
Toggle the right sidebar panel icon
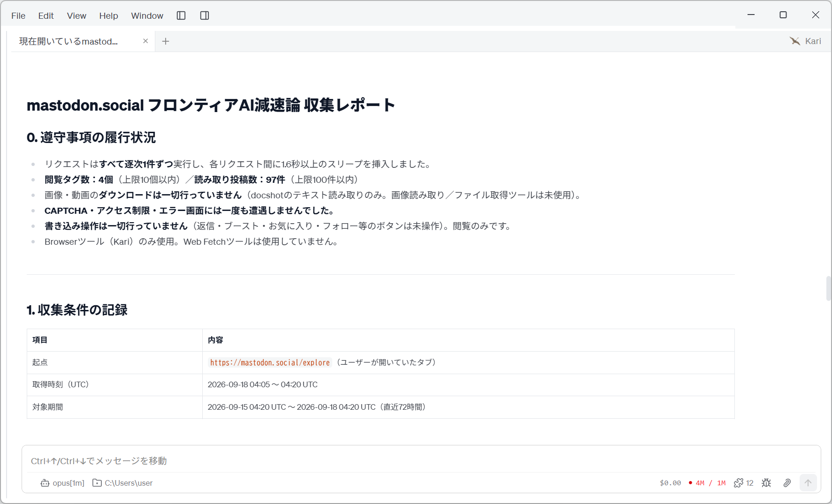[205, 15]
